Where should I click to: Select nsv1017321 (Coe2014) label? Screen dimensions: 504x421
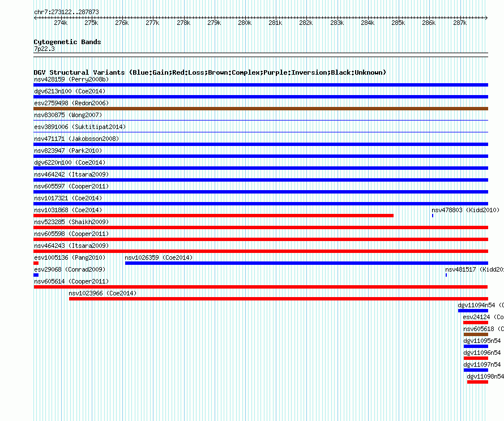pyautogui.click(x=68, y=198)
